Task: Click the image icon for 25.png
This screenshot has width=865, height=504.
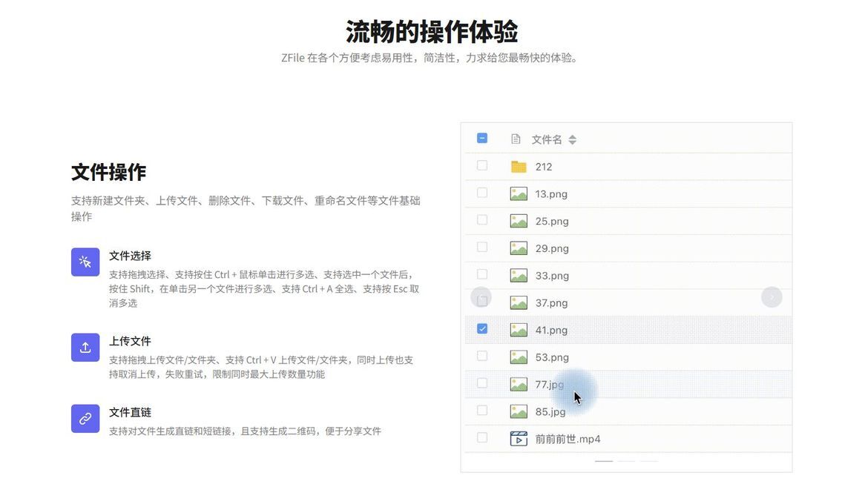Action: coord(519,221)
